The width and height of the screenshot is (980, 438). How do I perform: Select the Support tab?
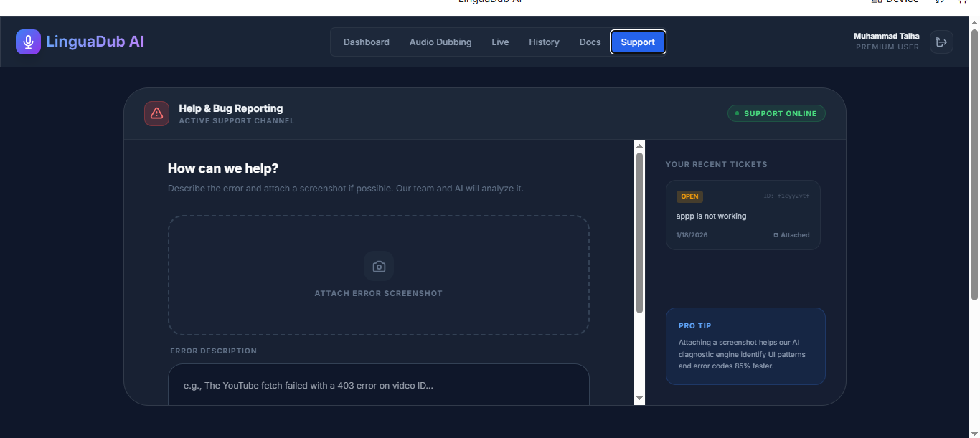pos(638,42)
